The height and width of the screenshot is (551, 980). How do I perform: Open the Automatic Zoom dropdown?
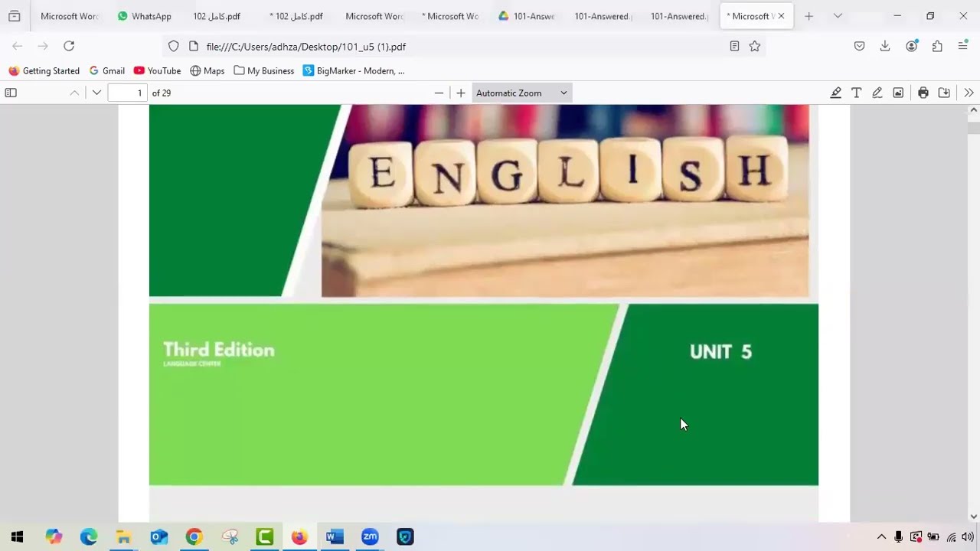point(521,93)
